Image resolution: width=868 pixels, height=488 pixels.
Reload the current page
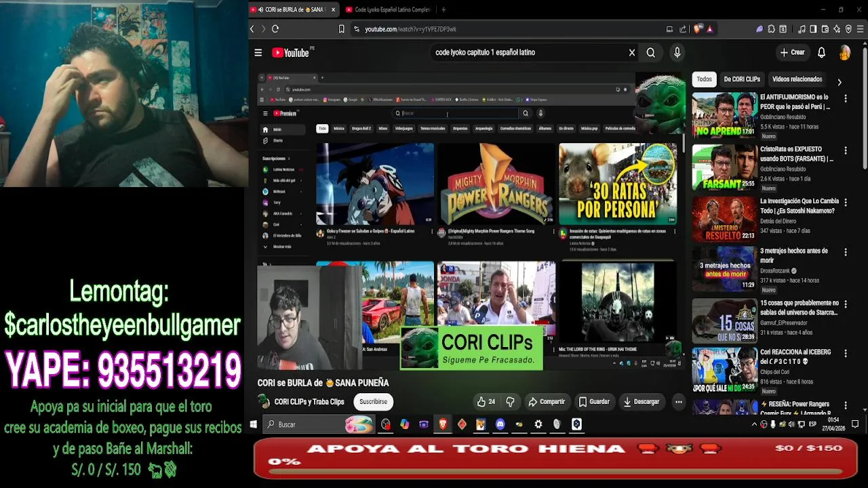click(x=275, y=29)
